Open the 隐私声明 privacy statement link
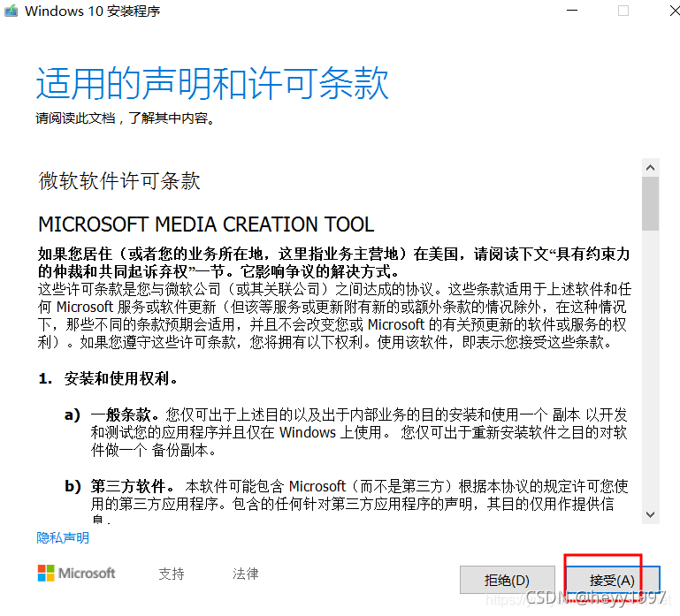 coord(63,538)
